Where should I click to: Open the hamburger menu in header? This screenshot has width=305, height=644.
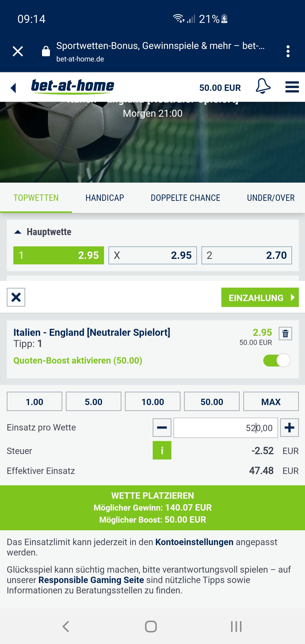point(292,87)
